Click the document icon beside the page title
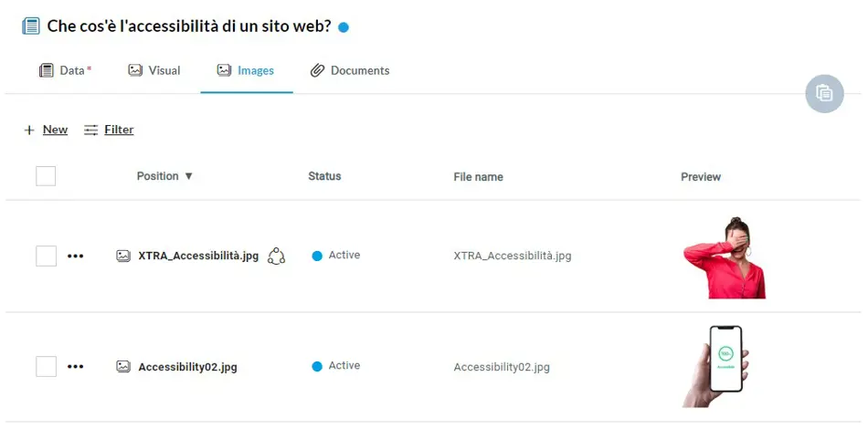The image size is (868, 429). (31, 26)
